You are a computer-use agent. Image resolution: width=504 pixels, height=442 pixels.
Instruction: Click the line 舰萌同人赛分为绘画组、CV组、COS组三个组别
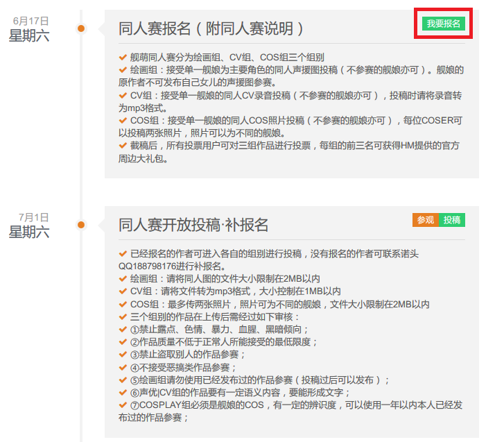pyautogui.click(x=227, y=58)
